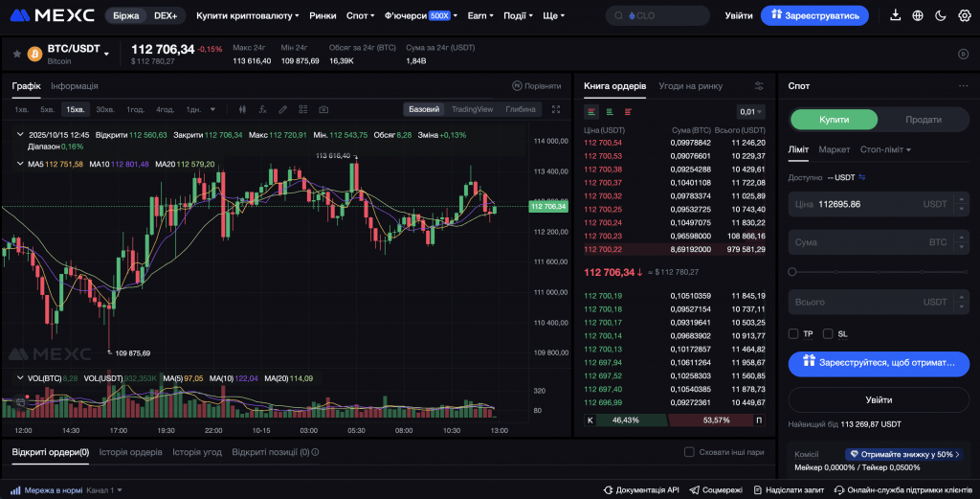Check the hide other pairs checkbox

point(689,452)
